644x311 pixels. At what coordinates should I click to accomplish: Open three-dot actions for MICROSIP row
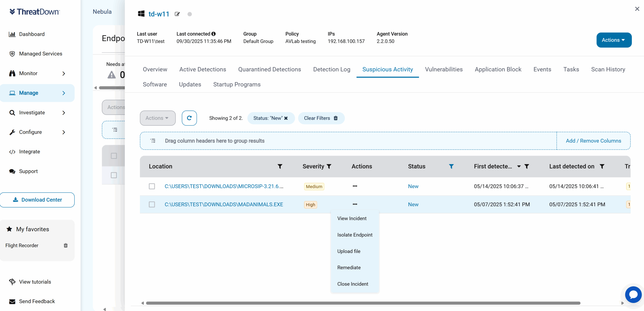click(355, 186)
